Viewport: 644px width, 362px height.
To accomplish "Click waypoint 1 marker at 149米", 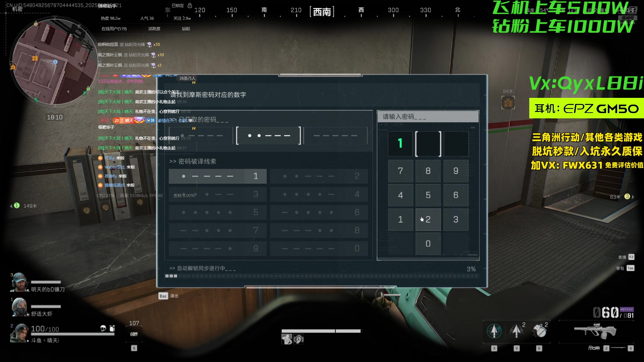I will click(x=17, y=205).
